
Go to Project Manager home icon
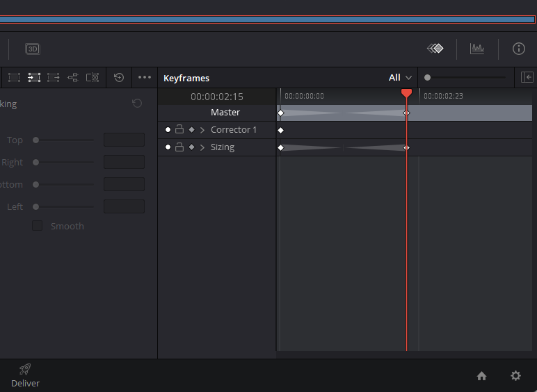click(481, 376)
